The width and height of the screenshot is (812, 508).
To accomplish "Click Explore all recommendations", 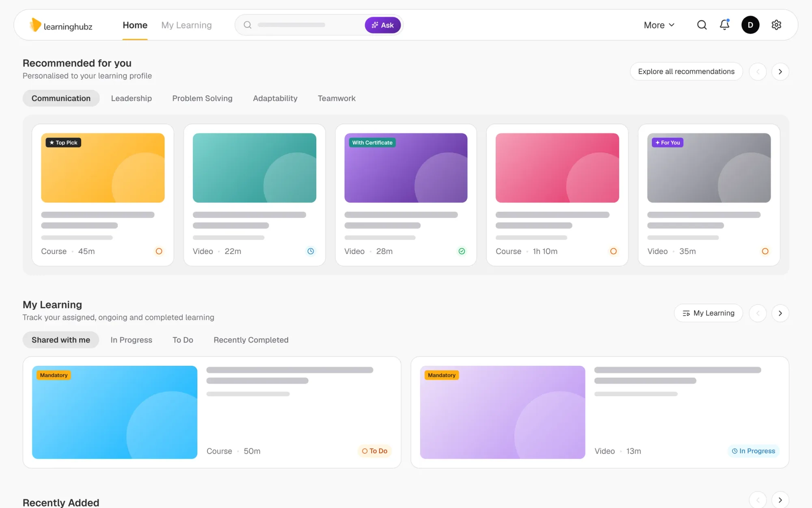I will (x=686, y=72).
